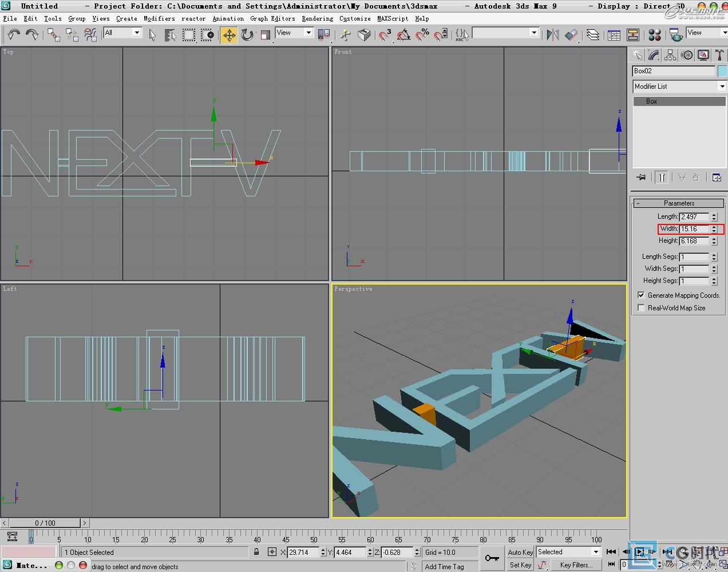This screenshot has height=572, width=728.
Task: Click the Box02 object color swatch
Action: (722, 71)
